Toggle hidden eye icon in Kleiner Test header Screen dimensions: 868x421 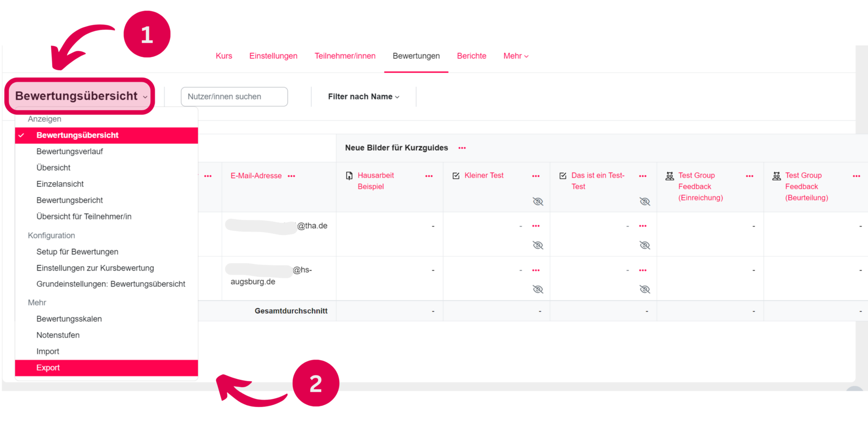click(538, 202)
